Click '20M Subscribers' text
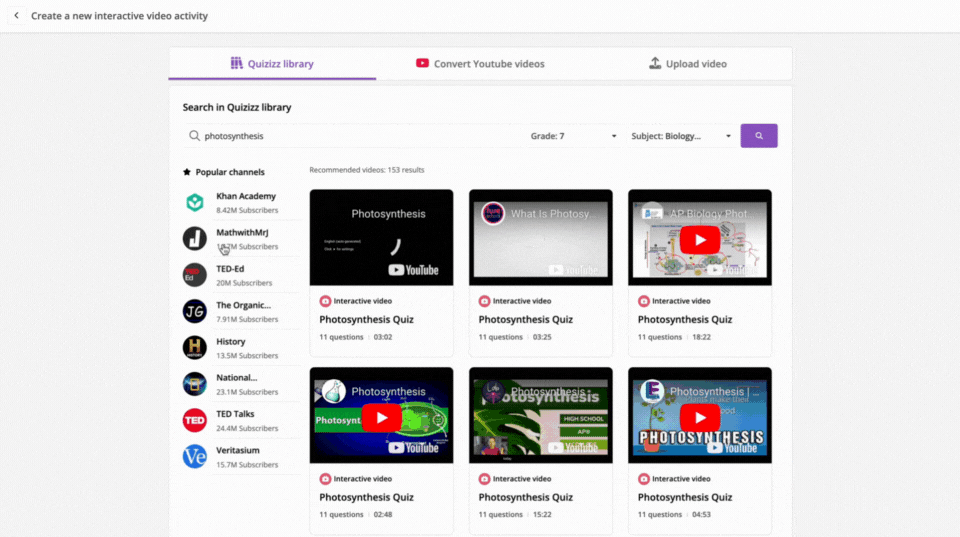 [x=244, y=283]
